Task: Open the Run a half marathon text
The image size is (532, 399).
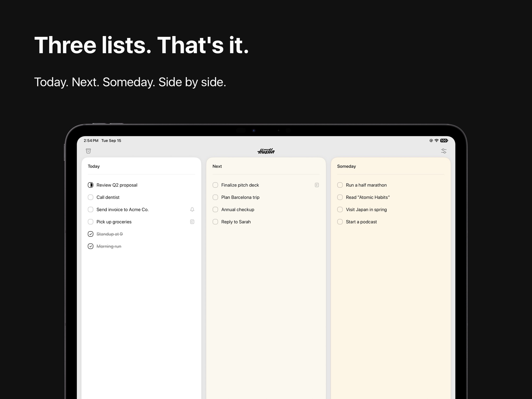Action: [x=366, y=185]
